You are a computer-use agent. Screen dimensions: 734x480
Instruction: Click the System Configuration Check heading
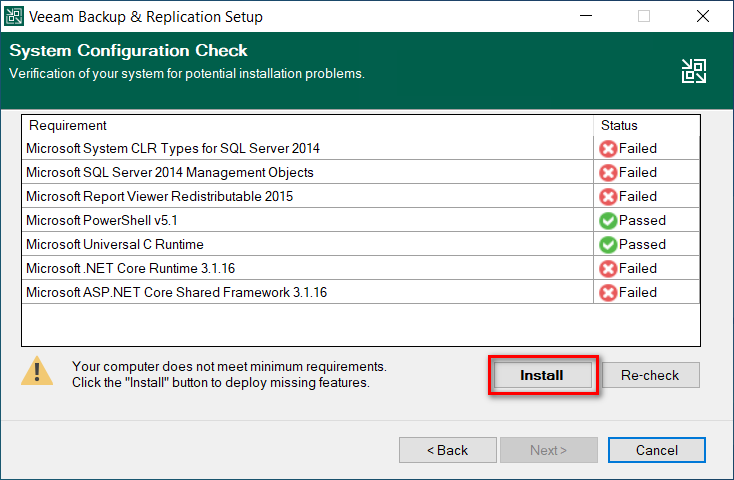(x=128, y=51)
